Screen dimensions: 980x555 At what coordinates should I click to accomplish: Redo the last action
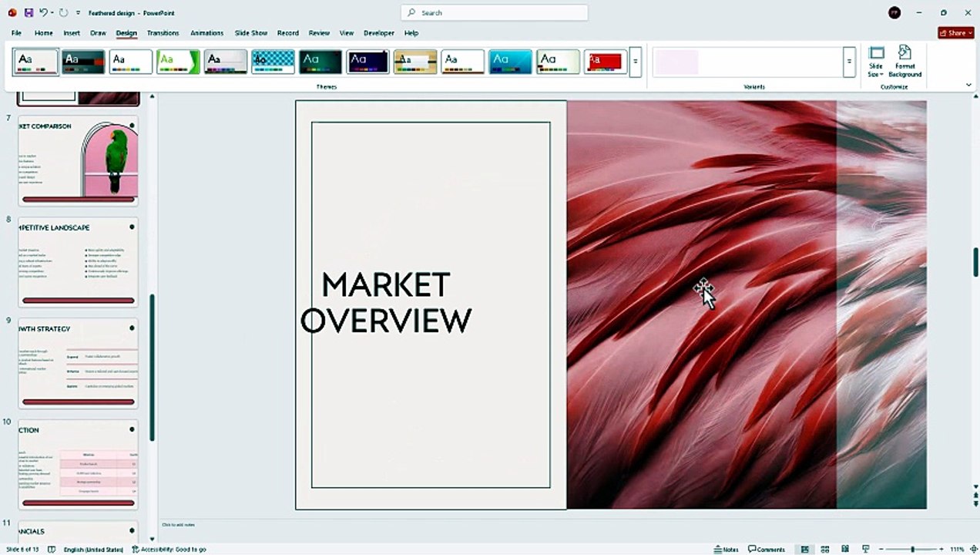point(63,13)
